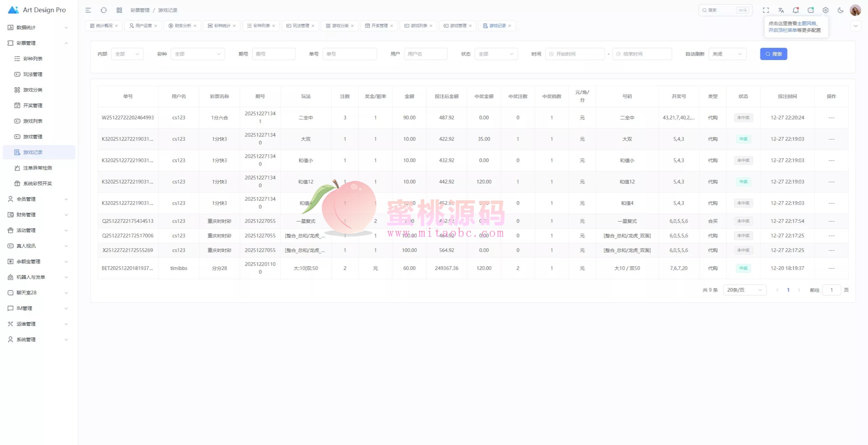Open the notification bell
Viewport: 868px width, 445px height.
pos(795,10)
